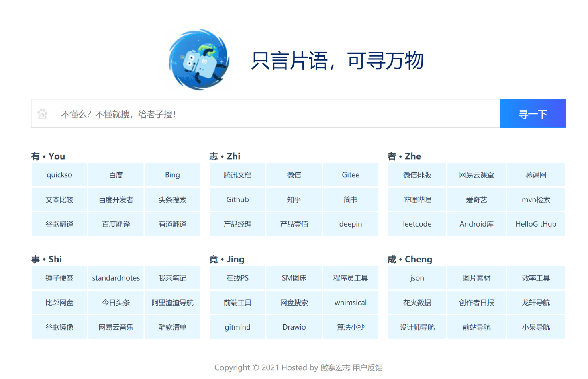Click the 用户反馈 feedback link

click(x=367, y=368)
